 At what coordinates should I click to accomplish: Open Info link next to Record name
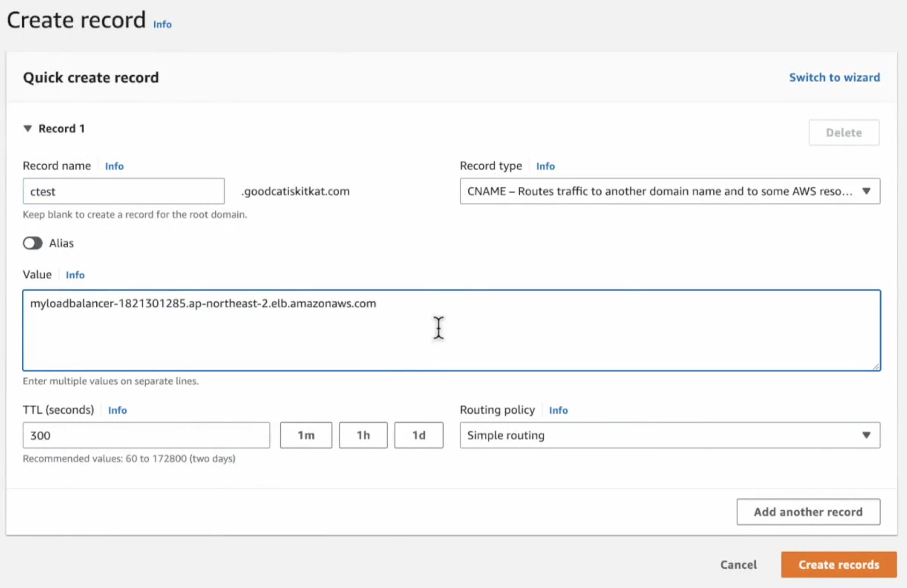tap(114, 166)
